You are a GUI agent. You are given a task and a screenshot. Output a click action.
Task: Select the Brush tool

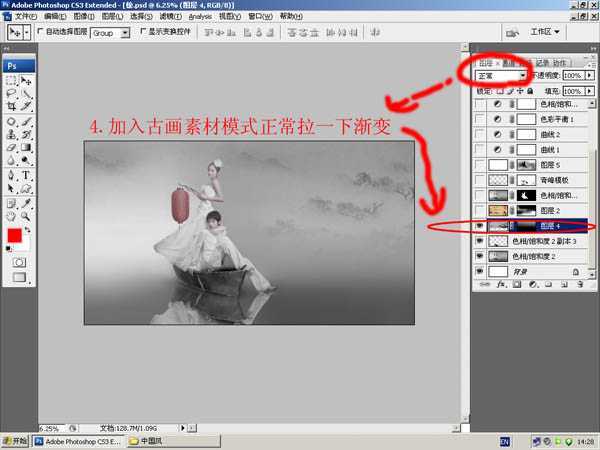coord(26,122)
